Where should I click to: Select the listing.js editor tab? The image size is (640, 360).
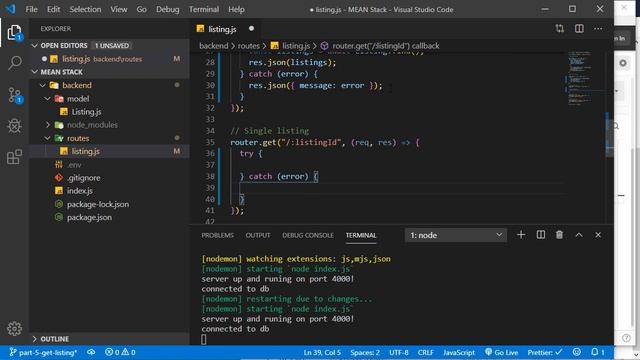pos(222,29)
